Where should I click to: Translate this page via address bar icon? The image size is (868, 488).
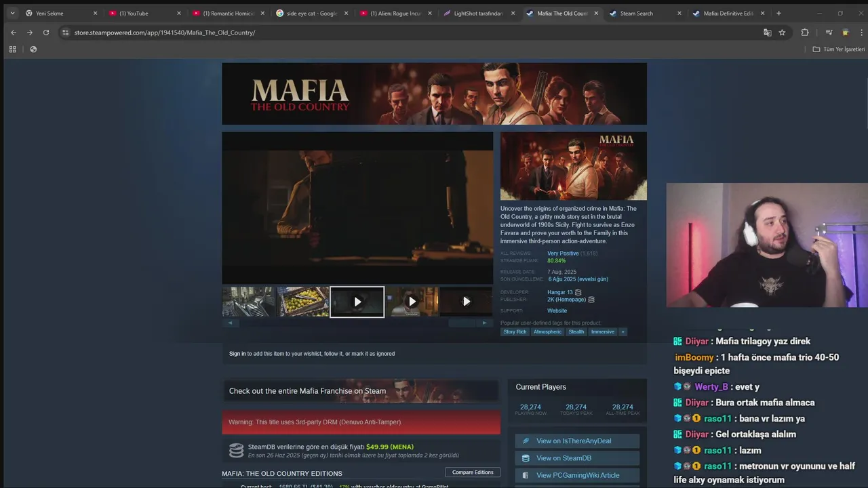[x=767, y=33]
